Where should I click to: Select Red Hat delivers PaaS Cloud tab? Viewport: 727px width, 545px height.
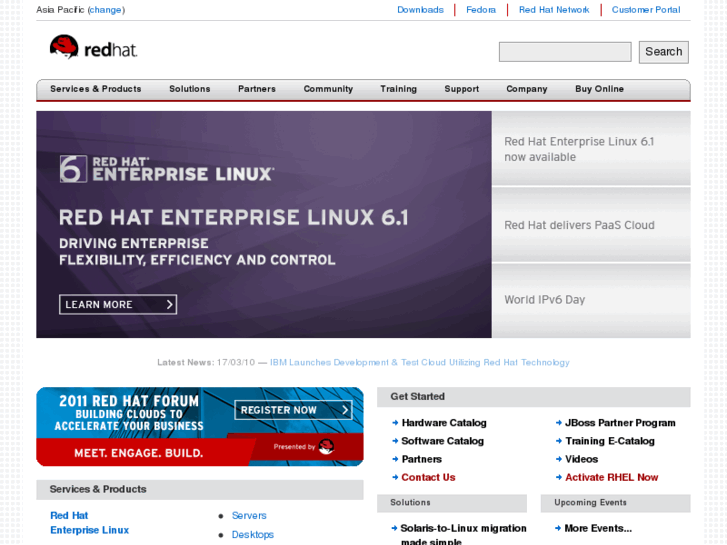[x=591, y=225]
